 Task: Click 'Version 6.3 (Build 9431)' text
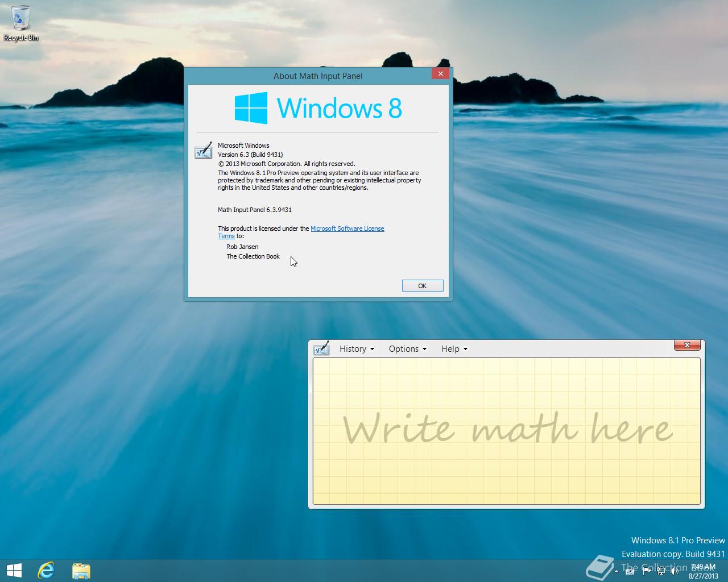point(250,155)
